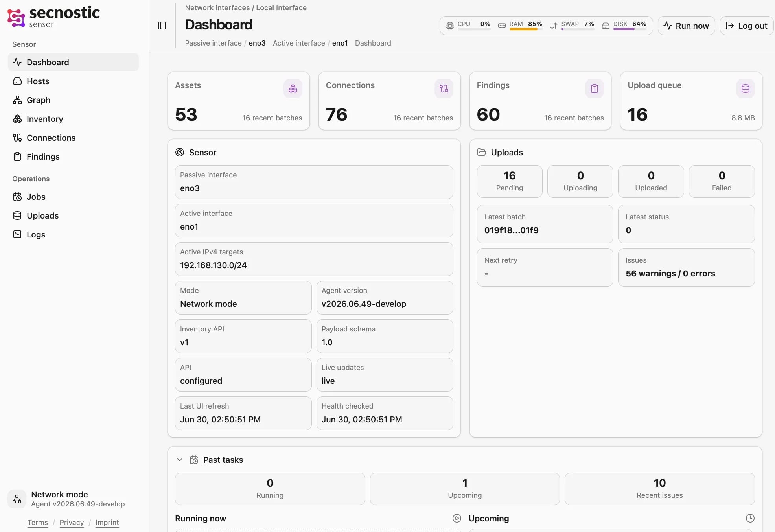
Task: Click the secnostic sensor logo
Action: click(x=53, y=17)
